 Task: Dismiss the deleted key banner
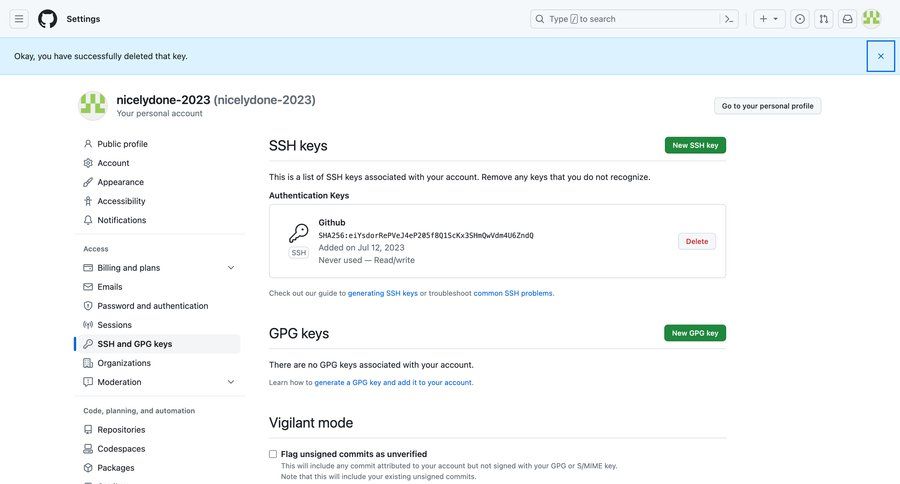point(880,56)
